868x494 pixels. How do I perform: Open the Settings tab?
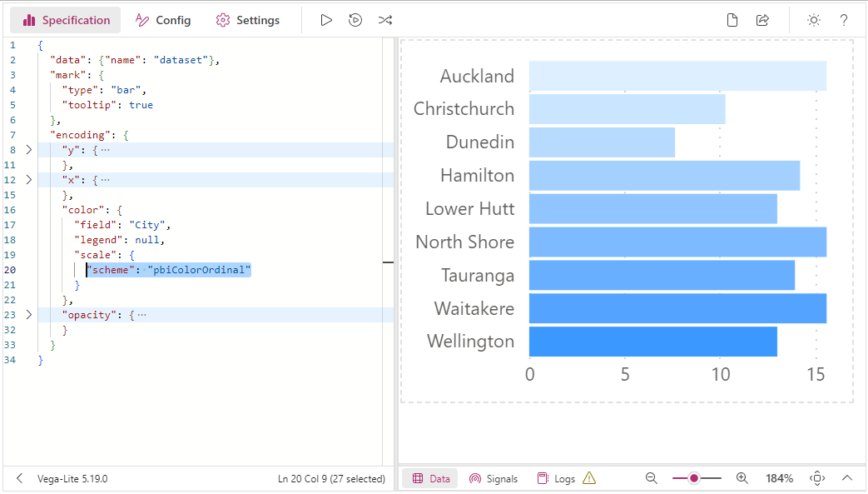pyautogui.click(x=248, y=21)
